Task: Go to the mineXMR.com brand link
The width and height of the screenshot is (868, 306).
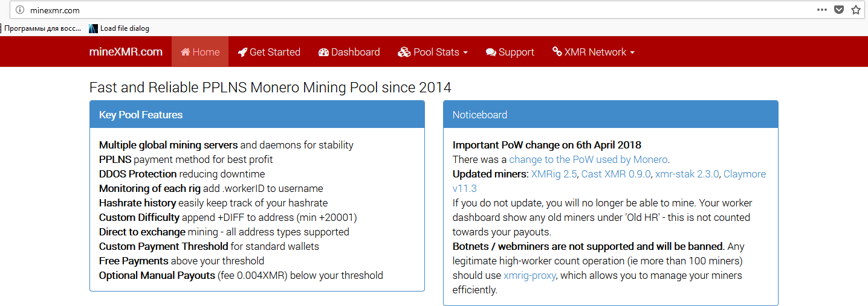Action: pos(126,52)
